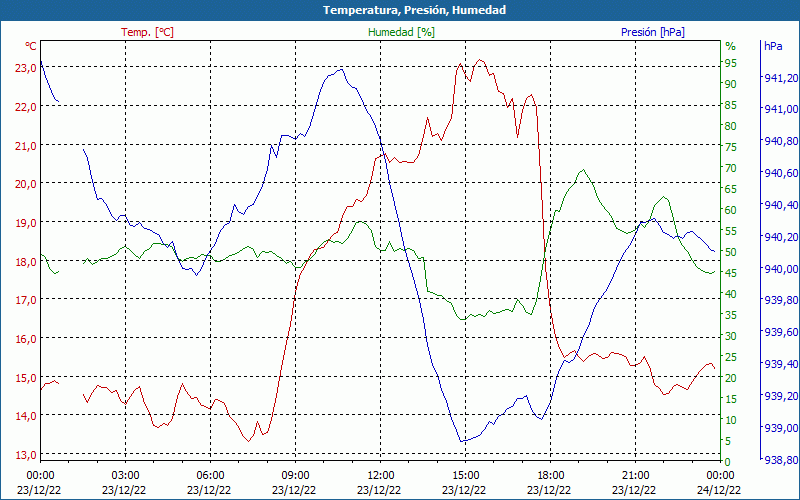Click the 15,0 temperature axis value

[x=26, y=378]
